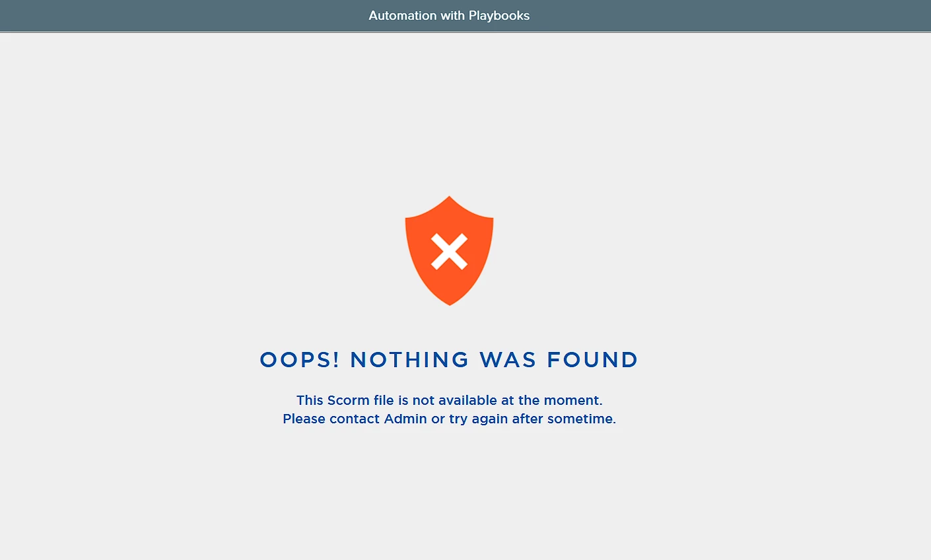The width and height of the screenshot is (931, 560).
Task: Click the word Playbooks in the header
Action: [x=499, y=16]
